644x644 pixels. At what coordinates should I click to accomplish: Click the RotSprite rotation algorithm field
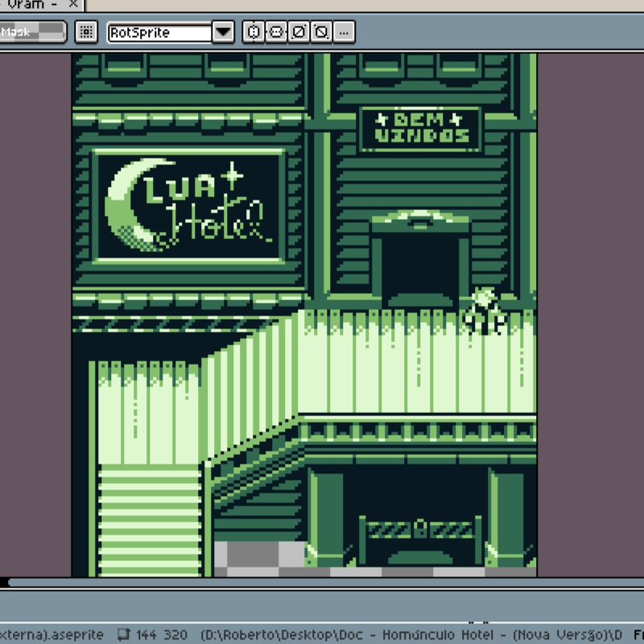(159, 32)
